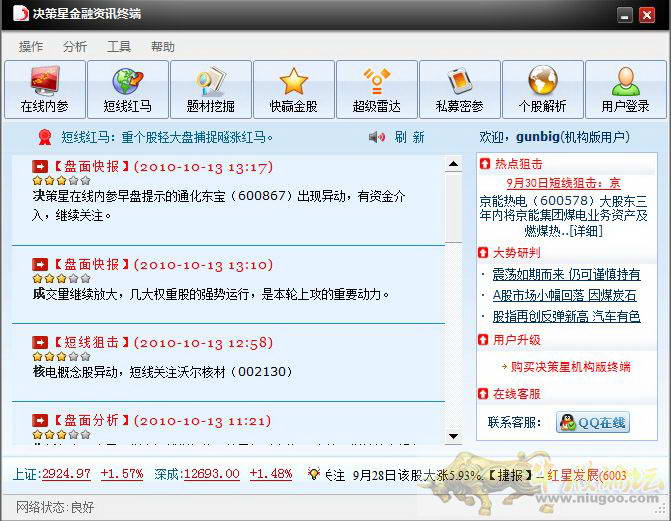
Task: Open 股指再创反弹新高 article link
Action: click(x=566, y=316)
